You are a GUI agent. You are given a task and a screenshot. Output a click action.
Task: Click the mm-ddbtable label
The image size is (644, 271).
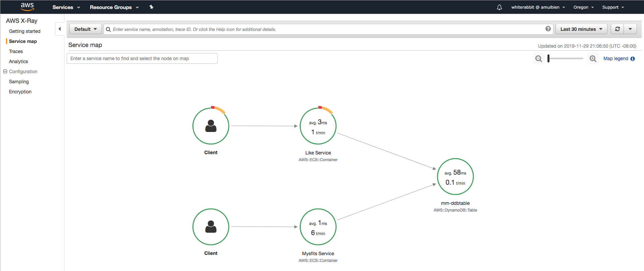point(455,203)
